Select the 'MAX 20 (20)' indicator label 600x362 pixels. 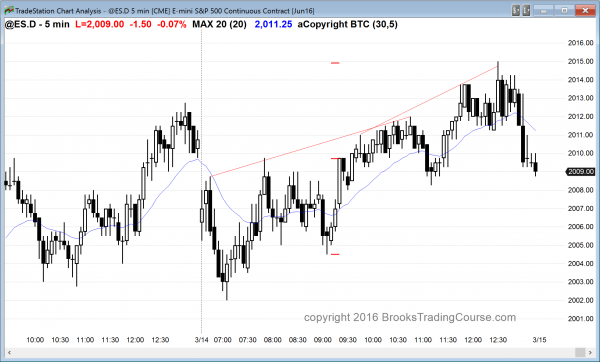tap(219, 24)
